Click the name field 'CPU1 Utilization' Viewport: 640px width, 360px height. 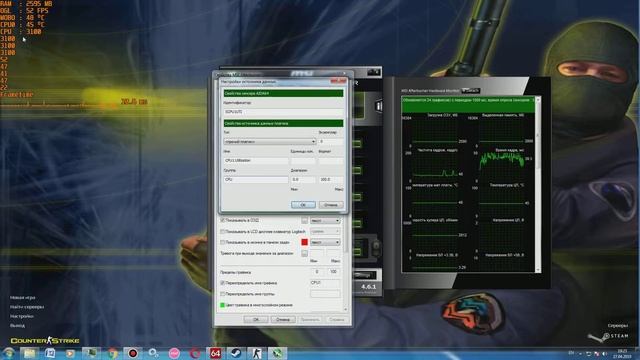256,160
